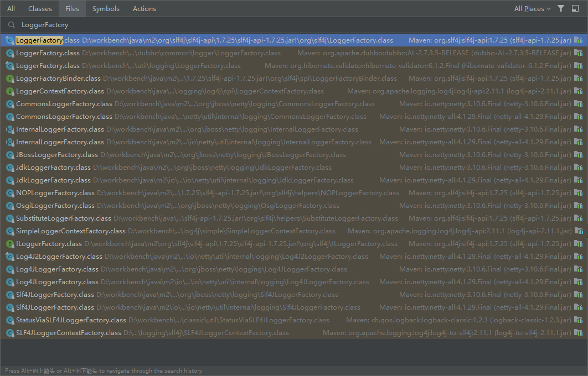Viewport: 588px width, 376px height.
Task: Click the class icon beside LoggerFactory.class
Action: (10, 40)
